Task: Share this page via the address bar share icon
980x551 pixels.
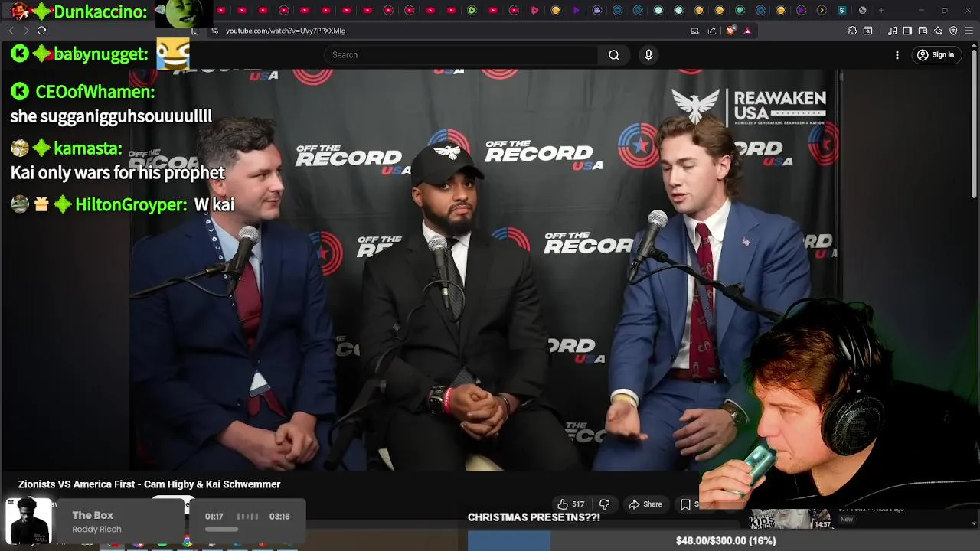Action: tap(712, 31)
